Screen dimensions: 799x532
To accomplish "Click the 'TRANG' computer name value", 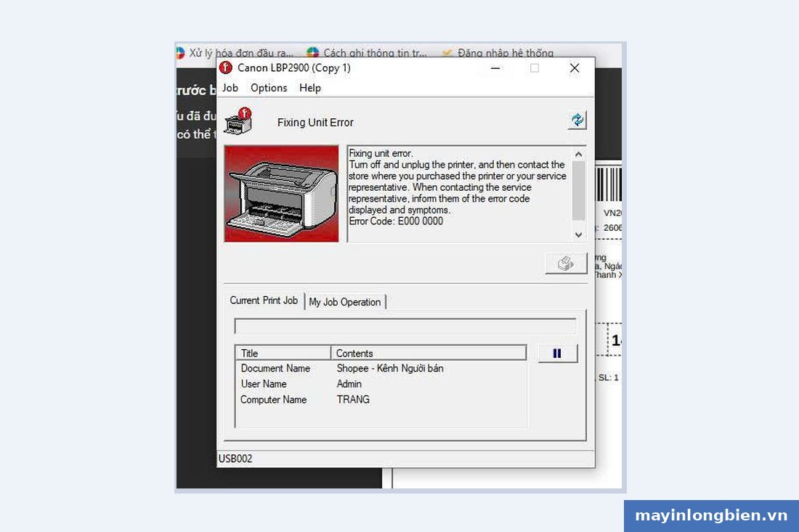I will (x=353, y=400).
